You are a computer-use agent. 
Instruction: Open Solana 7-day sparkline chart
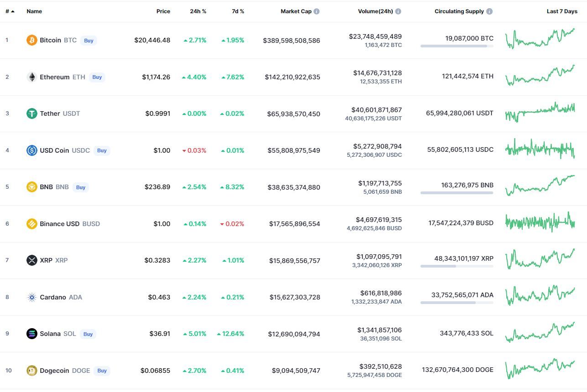coord(540,332)
